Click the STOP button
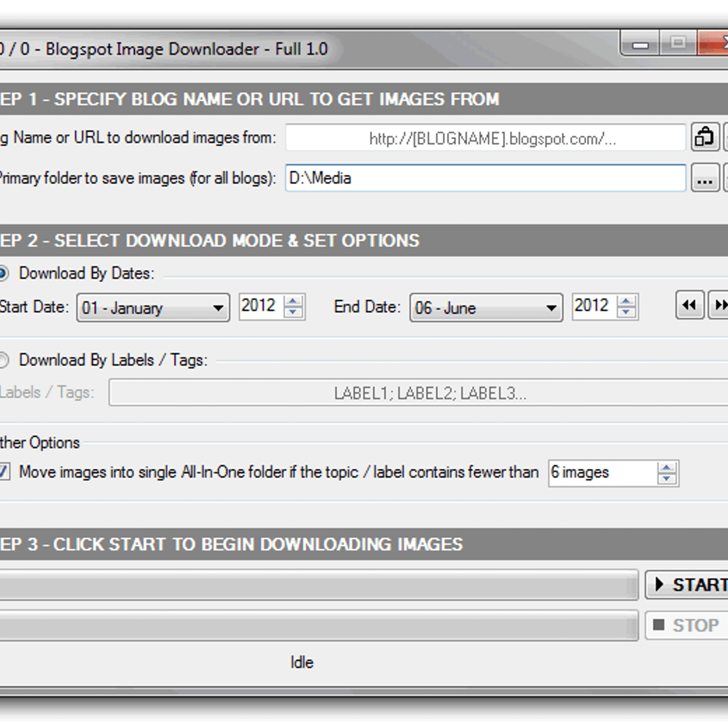 click(x=687, y=625)
